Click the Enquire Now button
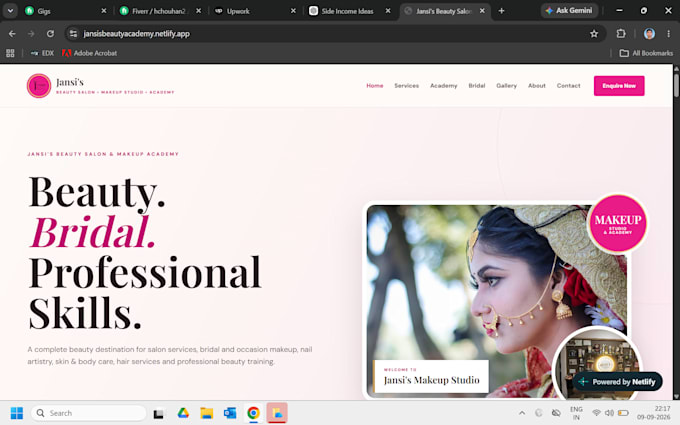Viewport: 680px width, 425px height. pos(619,86)
